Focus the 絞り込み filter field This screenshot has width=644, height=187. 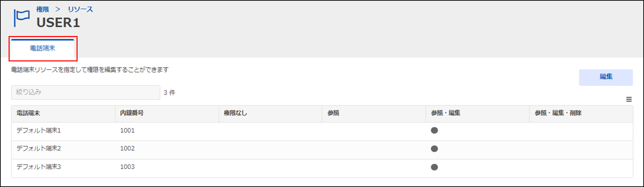pyautogui.click(x=85, y=92)
